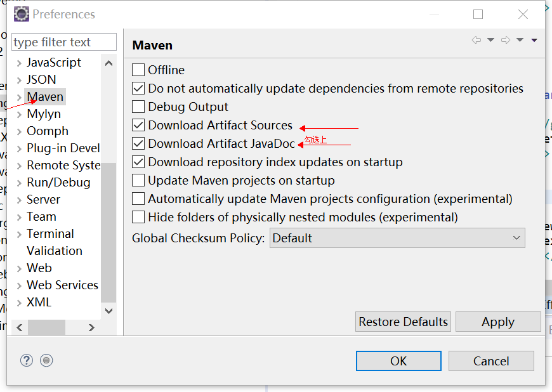The image size is (552, 392).
Task: Select the JSON preferences category
Action: pos(41,79)
